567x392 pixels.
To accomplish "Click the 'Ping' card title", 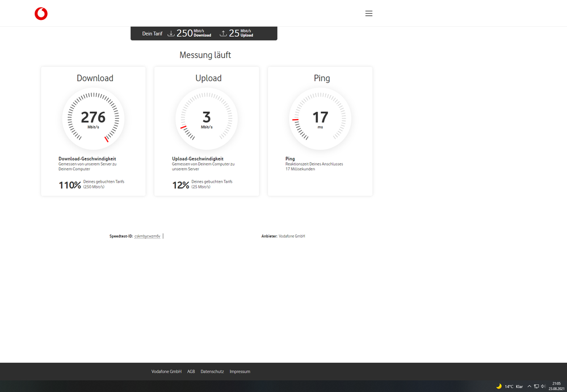I will coord(322,78).
